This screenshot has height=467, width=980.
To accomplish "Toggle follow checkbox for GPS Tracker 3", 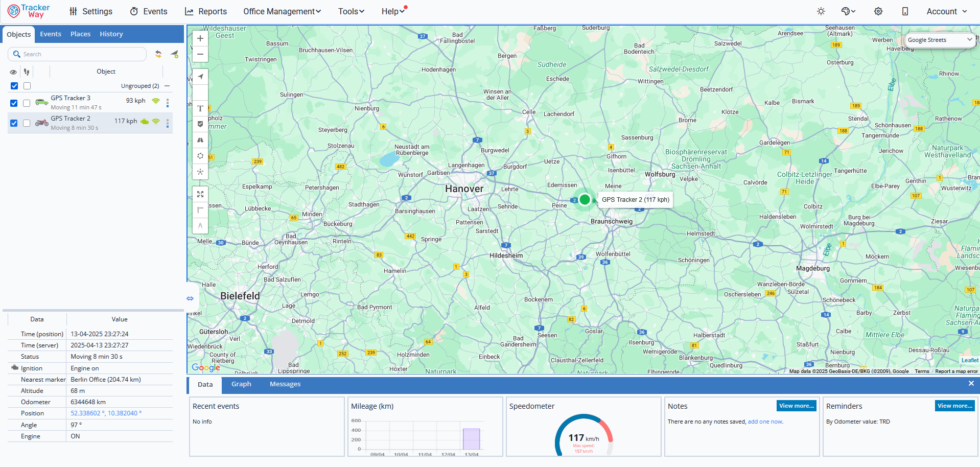I will (x=27, y=103).
